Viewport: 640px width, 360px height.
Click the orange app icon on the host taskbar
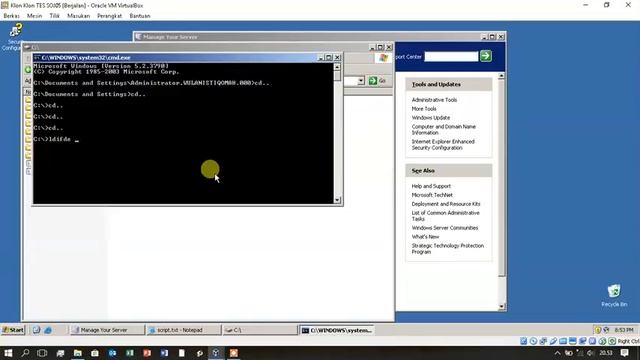(234, 353)
